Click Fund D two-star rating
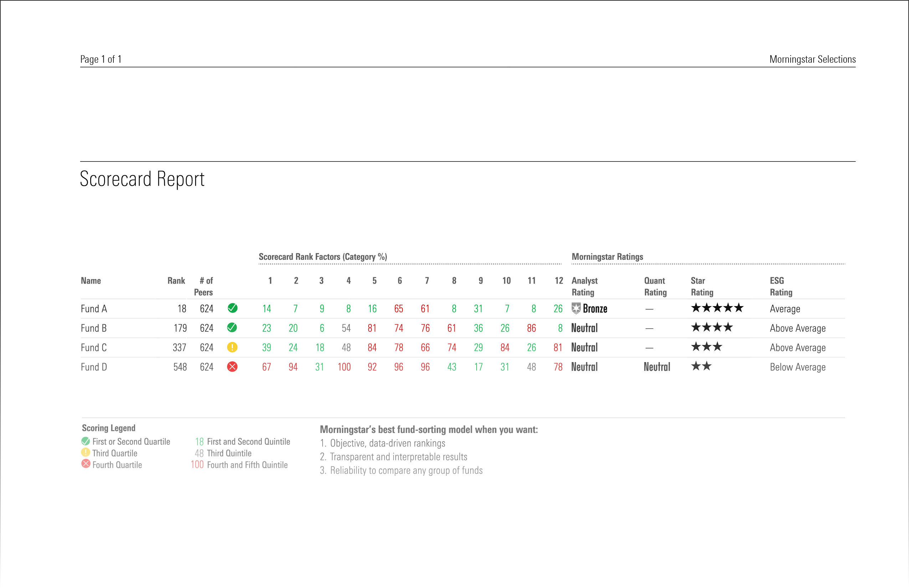The height and width of the screenshot is (588, 909). [701, 366]
